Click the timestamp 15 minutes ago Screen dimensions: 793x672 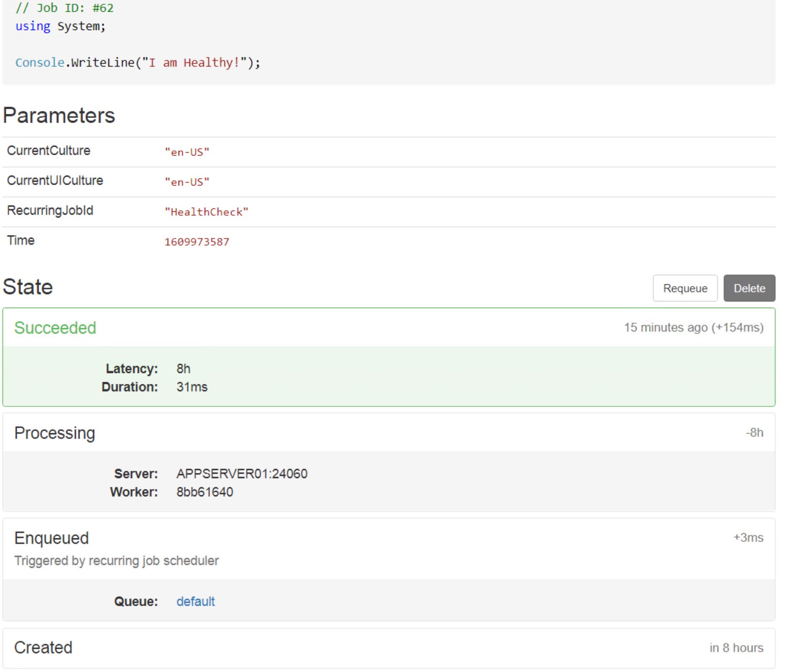[664, 328]
